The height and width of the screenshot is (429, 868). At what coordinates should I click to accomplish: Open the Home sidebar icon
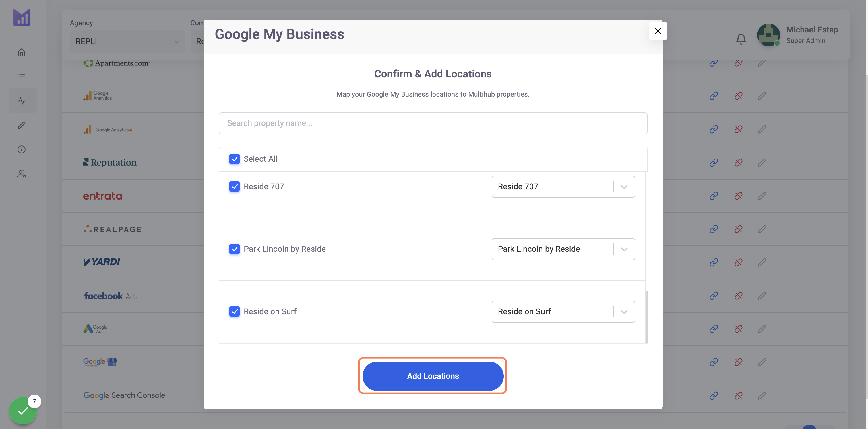coord(22,52)
